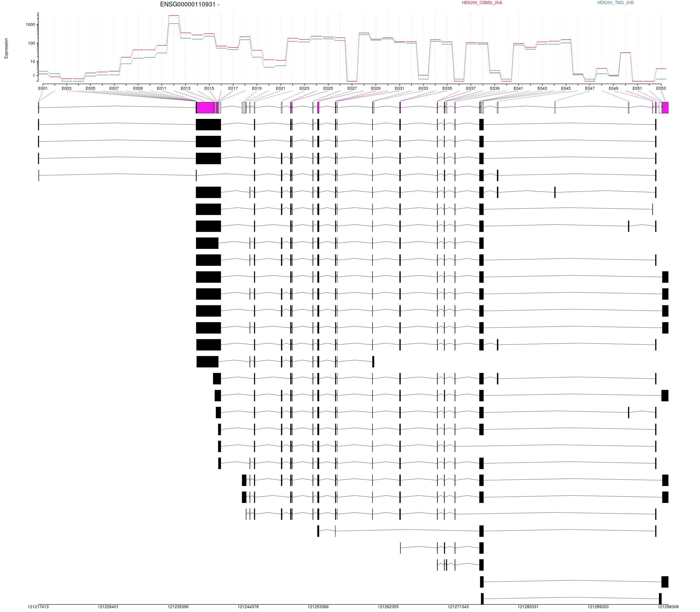Select exon label E049
The height and width of the screenshot is (612, 700).
614,89
